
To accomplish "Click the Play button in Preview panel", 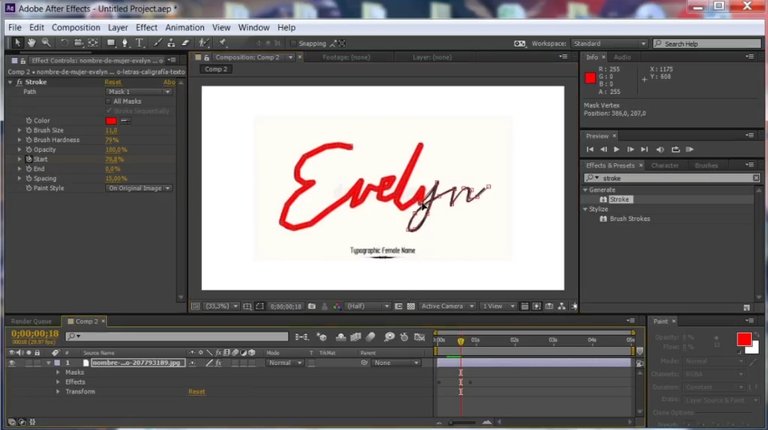I will [x=616, y=149].
